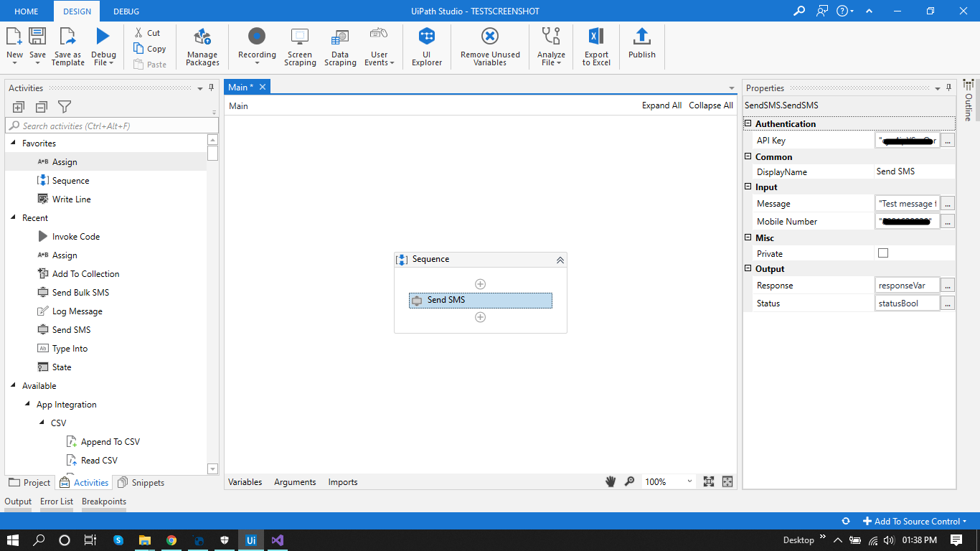This screenshot has width=980, height=551.
Task: Select Invoke Code in Recent
Action: [x=68, y=237]
